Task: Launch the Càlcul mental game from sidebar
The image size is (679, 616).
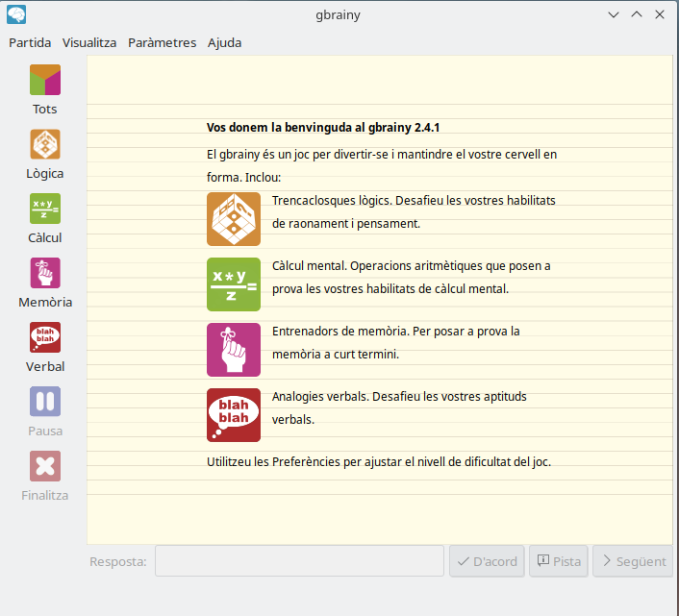Action: (45, 209)
